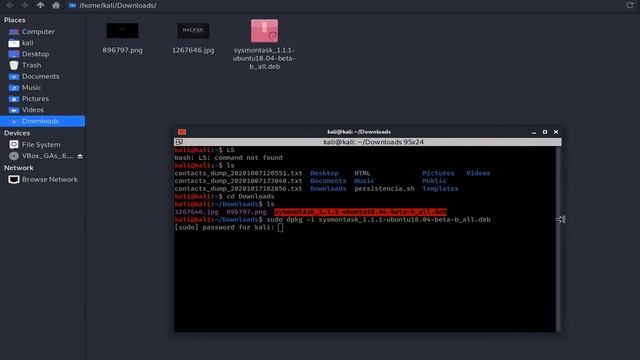Select the 896797.png thumbnail
The image size is (640, 360).
(122, 31)
